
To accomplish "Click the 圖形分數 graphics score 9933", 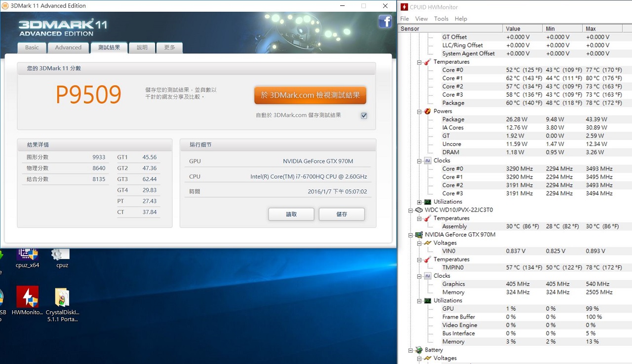I will click(99, 157).
